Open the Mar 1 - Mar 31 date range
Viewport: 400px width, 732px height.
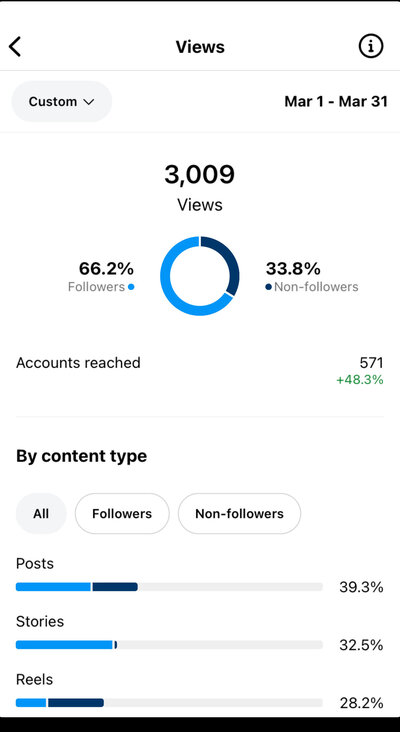point(336,101)
